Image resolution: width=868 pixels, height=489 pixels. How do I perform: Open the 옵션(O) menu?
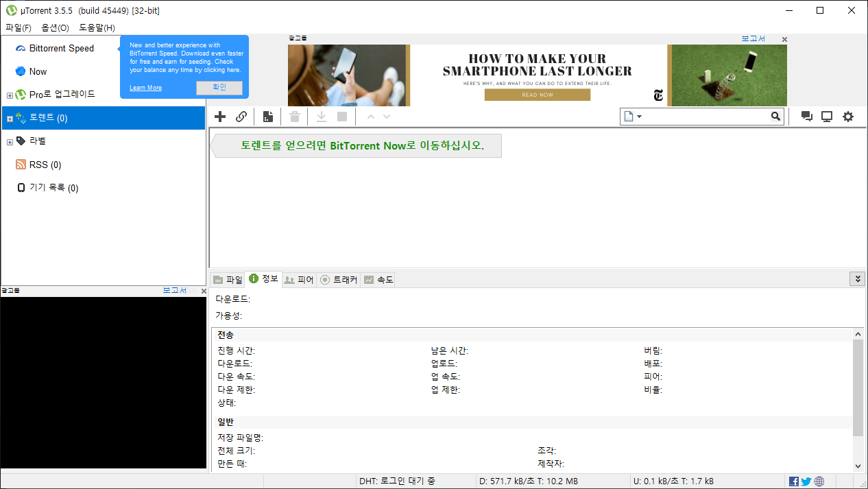(x=55, y=27)
